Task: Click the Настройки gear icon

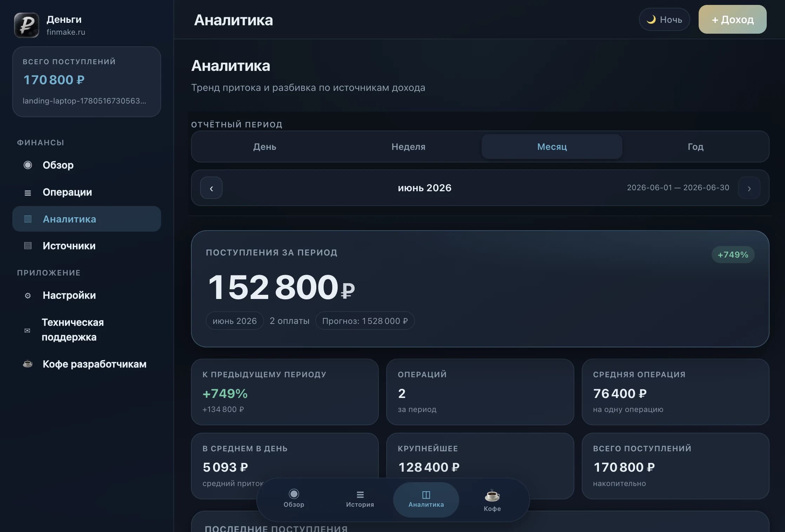Action: click(x=28, y=296)
